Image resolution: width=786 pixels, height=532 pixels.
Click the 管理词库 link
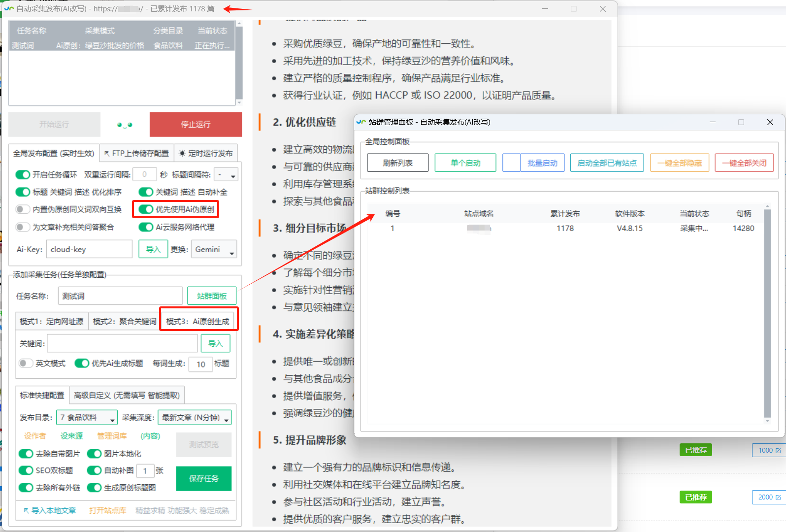pyautogui.click(x=112, y=436)
